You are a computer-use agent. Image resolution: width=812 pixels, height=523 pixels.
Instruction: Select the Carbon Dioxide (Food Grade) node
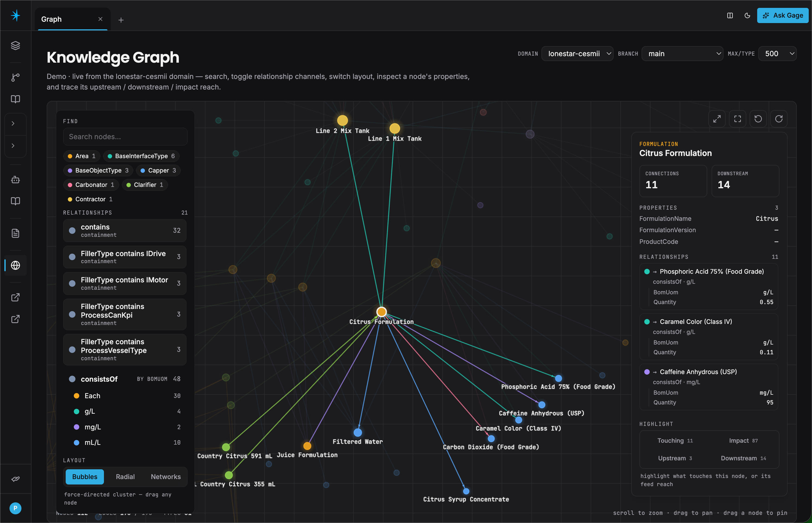coord(491,438)
